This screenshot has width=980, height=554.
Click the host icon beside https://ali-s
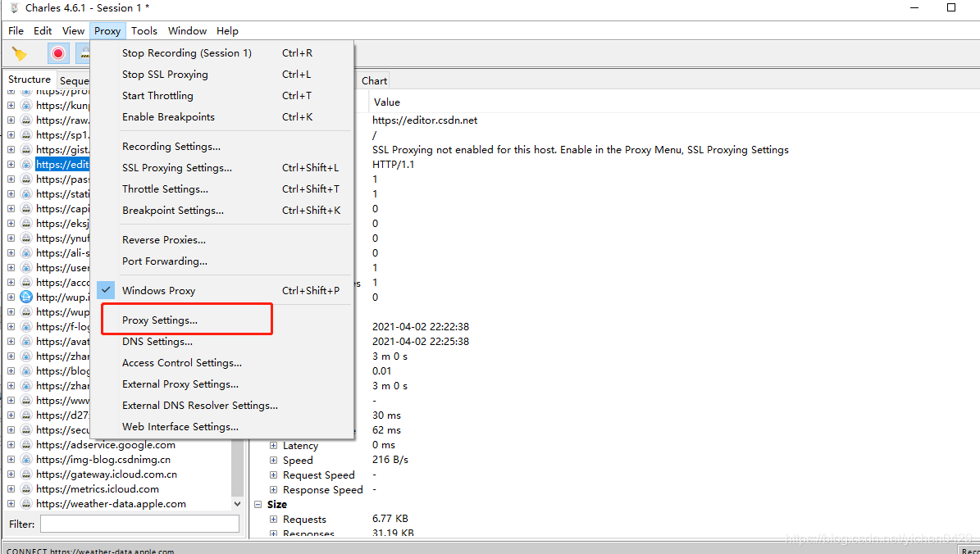(x=26, y=253)
